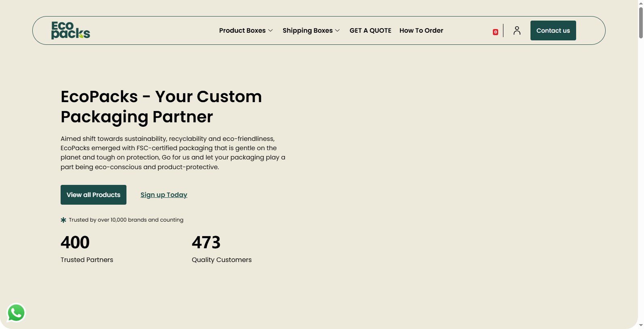Click the green asterisk beside Trusted text
Viewport: 644px width, 329px height.
click(63, 220)
